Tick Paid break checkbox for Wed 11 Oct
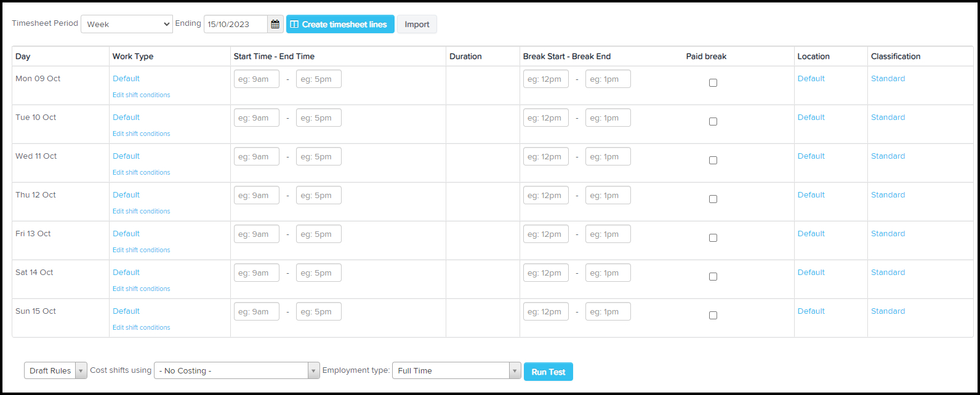This screenshot has height=395, width=980. point(713,160)
